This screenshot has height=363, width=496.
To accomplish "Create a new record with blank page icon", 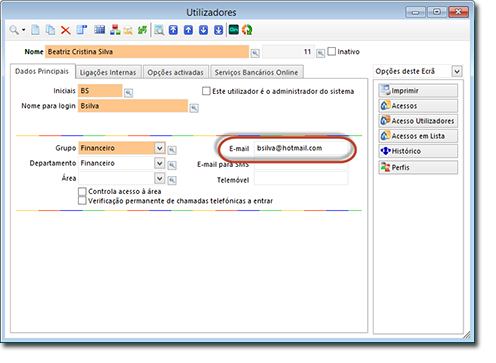I will click(35, 30).
